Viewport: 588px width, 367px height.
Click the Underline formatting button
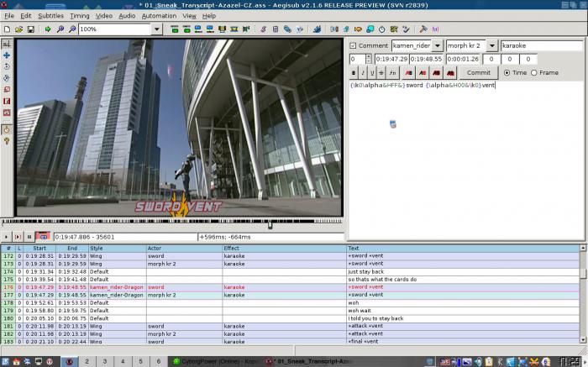point(372,73)
